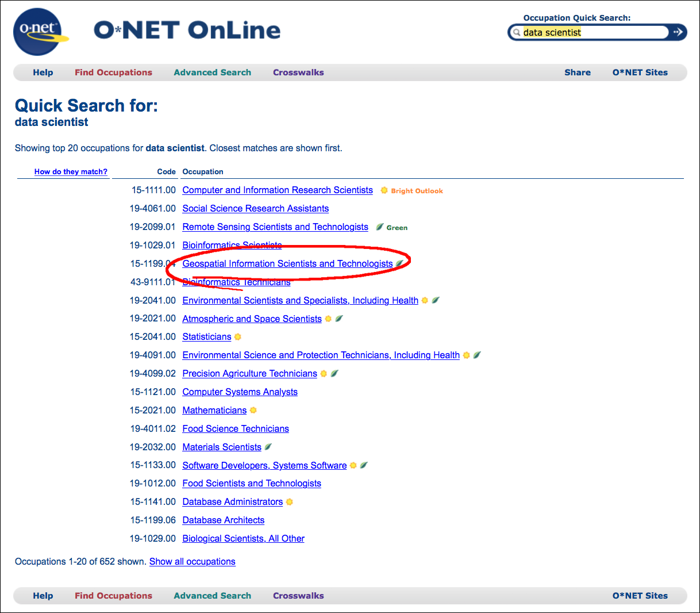Image resolution: width=700 pixels, height=613 pixels.
Task: Click sun icon beside Environmental Science and Protection Technicians
Action: tap(466, 355)
